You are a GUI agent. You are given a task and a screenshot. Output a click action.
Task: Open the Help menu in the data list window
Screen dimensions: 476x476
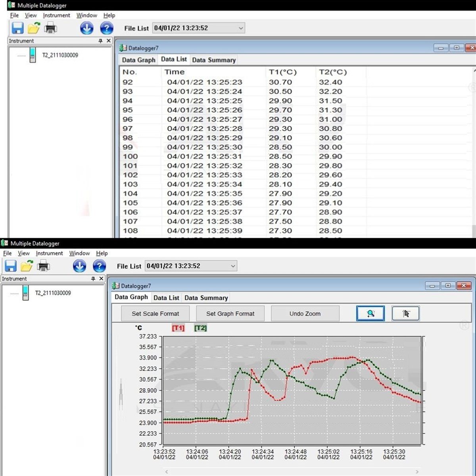[109, 15]
